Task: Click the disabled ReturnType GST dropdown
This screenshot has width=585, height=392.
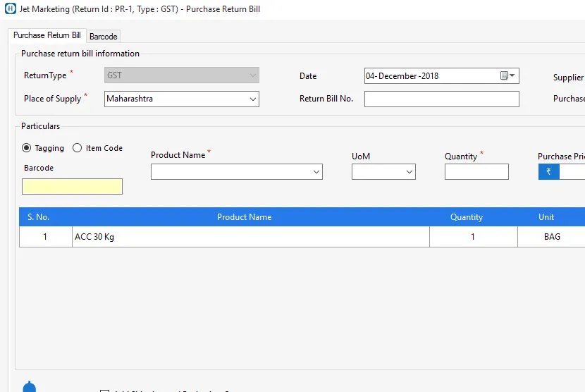Action: coord(182,75)
